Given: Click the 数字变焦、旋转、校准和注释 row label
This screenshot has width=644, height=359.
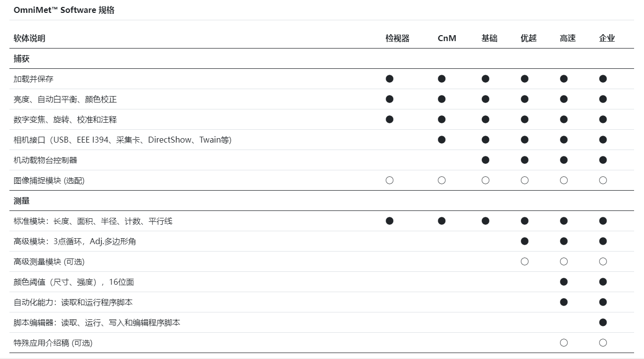Looking at the screenshot, I should pos(65,119).
